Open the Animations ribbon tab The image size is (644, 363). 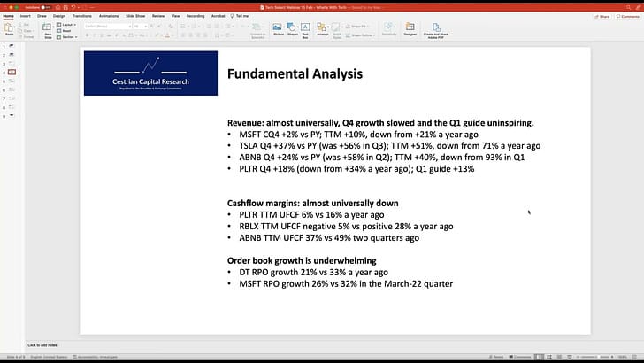coord(109,16)
